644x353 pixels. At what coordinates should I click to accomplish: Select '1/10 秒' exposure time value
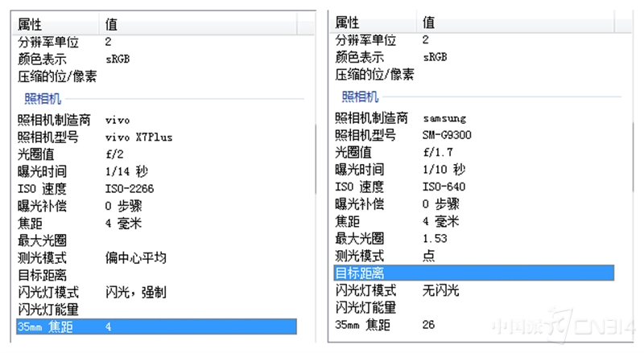click(444, 170)
